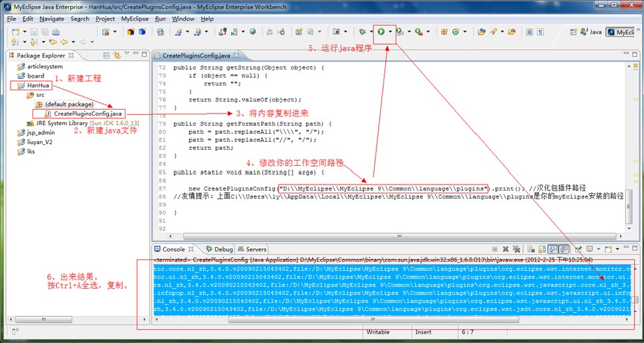Open the File menu
This screenshot has width=644, height=343.
(x=11, y=19)
